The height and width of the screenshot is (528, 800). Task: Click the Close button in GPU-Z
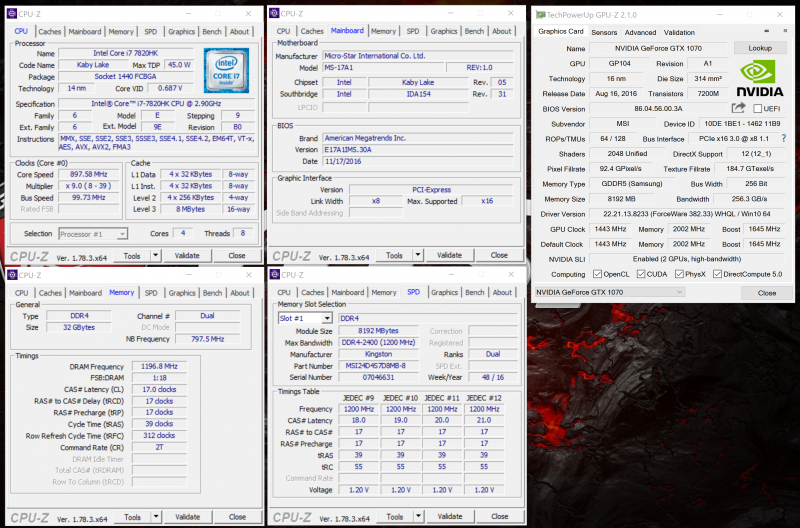tap(766, 293)
